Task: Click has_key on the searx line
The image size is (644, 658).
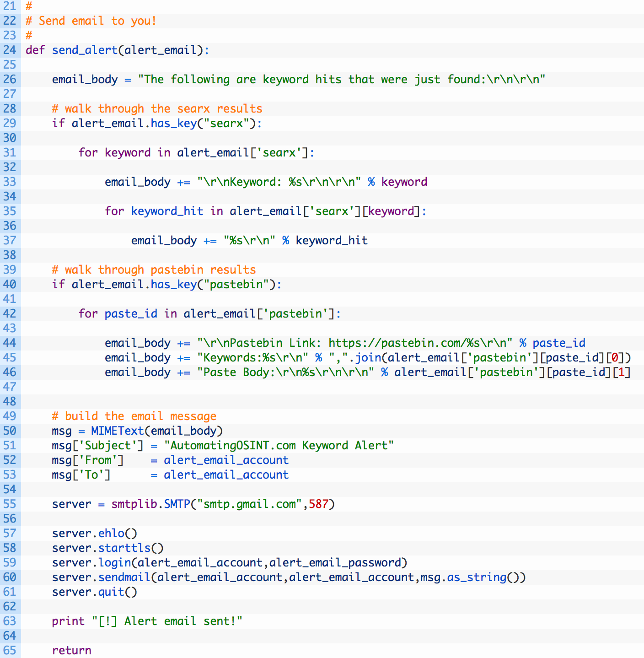Action: pyautogui.click(x=173, y=123)
